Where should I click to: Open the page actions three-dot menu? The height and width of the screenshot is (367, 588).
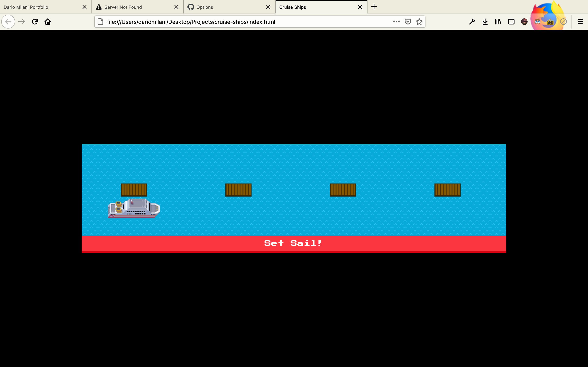[x=396, y=22]
